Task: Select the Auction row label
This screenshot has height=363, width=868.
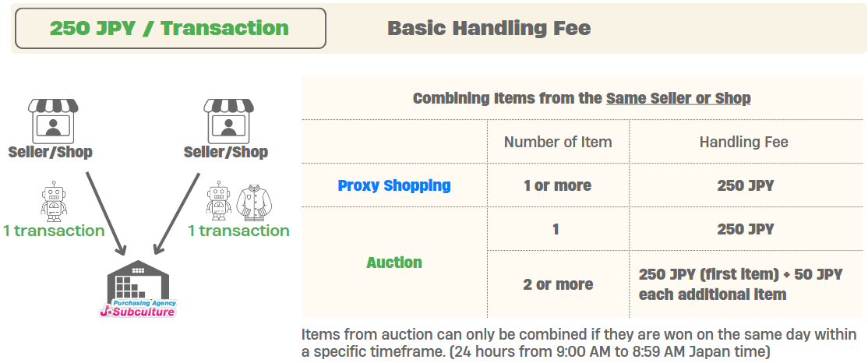Action: click(x=394, y=263)
